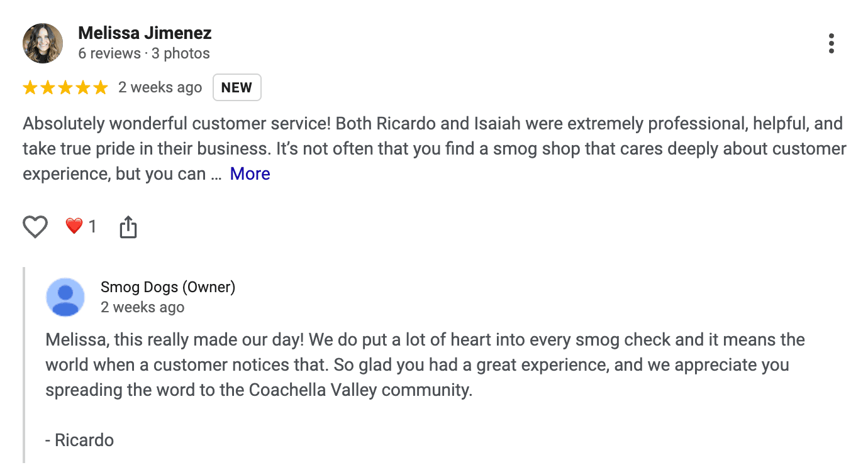Screen dimensions: 868x470
Task: Click the five-star rating
Action: pos(65,87)
